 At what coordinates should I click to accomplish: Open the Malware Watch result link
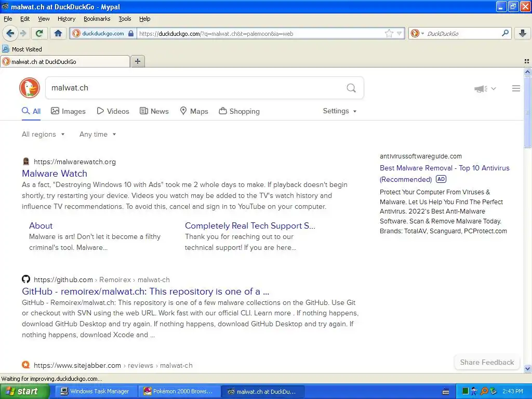click(x=55, y=174)
